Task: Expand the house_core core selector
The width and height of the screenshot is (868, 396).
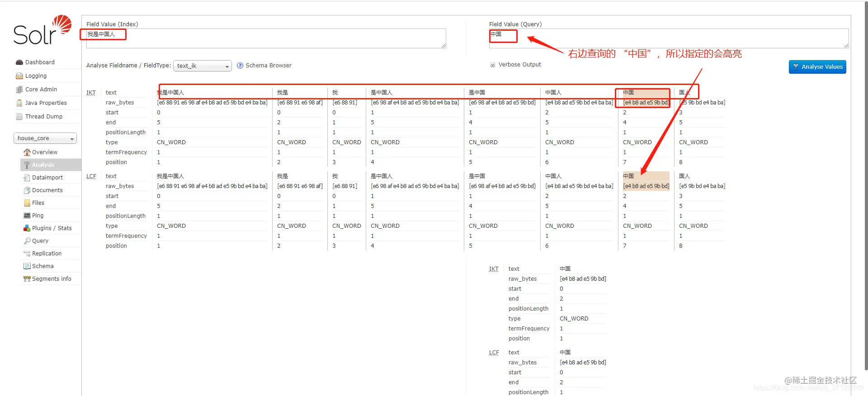Action: [45, 138]
